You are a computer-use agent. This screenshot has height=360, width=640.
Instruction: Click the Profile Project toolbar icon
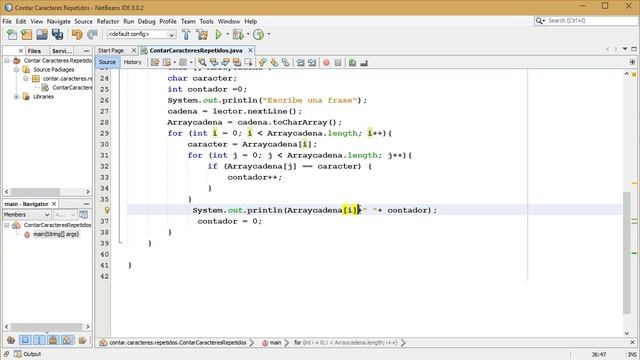tap(258, 35)
